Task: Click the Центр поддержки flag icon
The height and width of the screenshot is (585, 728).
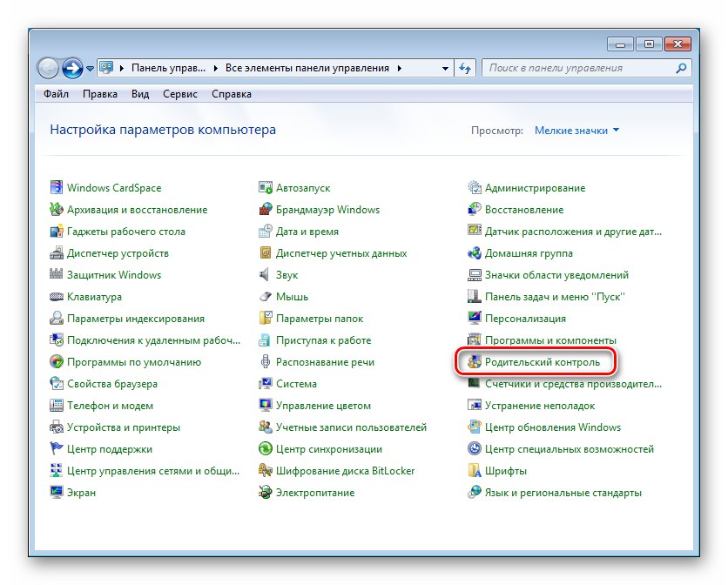Action: [x=57, y=448]
